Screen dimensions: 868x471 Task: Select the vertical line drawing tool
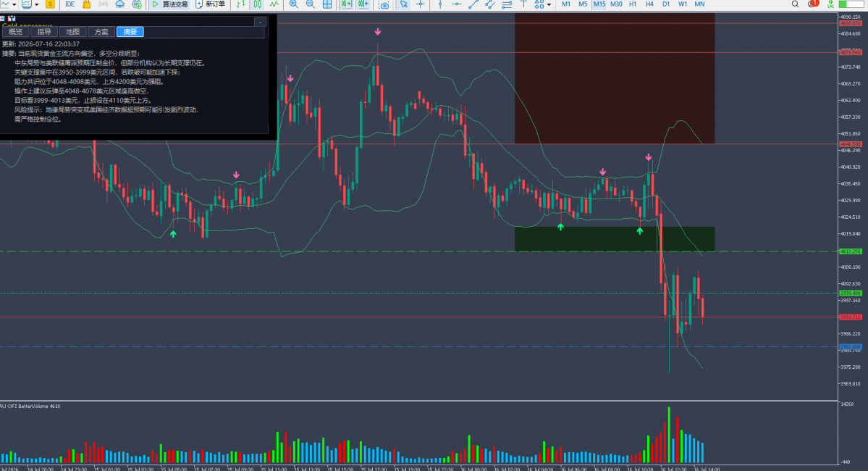point(440,4)
